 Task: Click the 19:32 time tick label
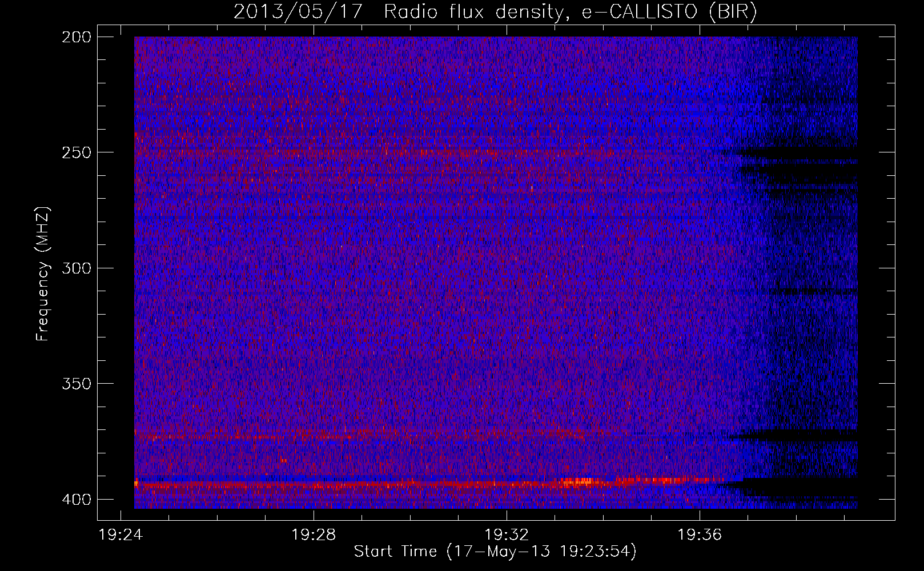pos(507,534)
